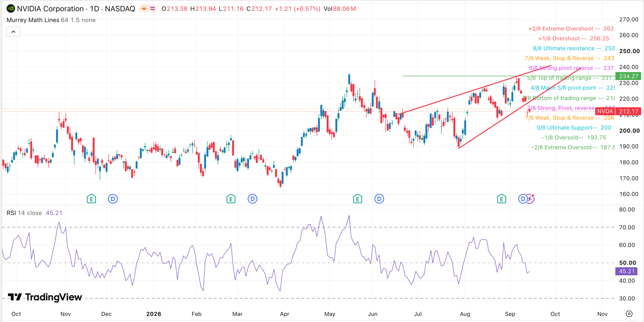The height and width of the screenshot is (322, 644).
Task: Click the Jul label on time axis
Action: pyautogui.click(x=418, y=314)
